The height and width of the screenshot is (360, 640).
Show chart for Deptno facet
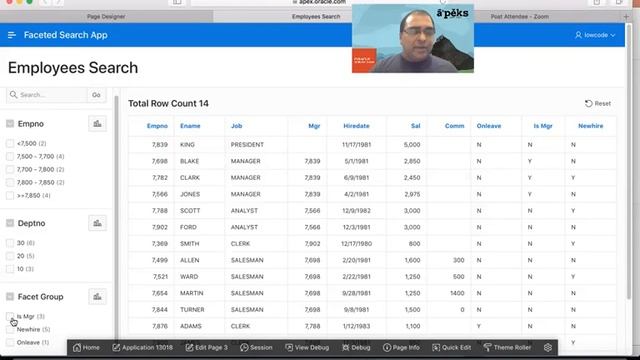point(97,223)
